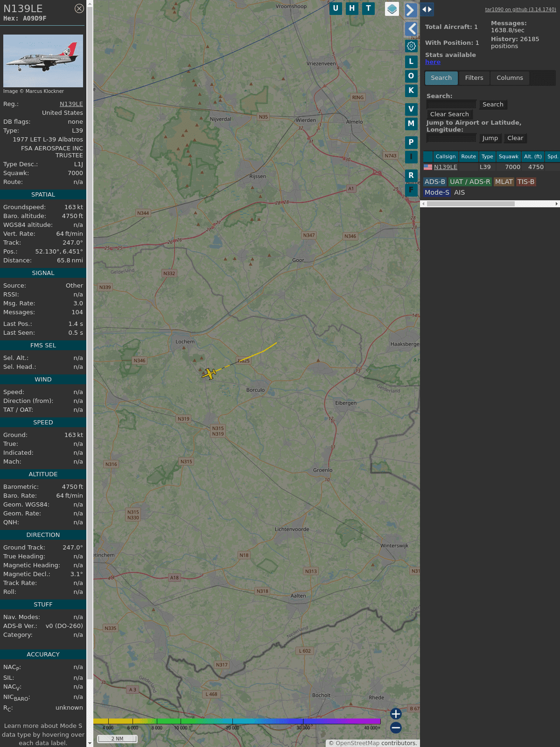Click the US flag in aircraft table

[428, 167]
